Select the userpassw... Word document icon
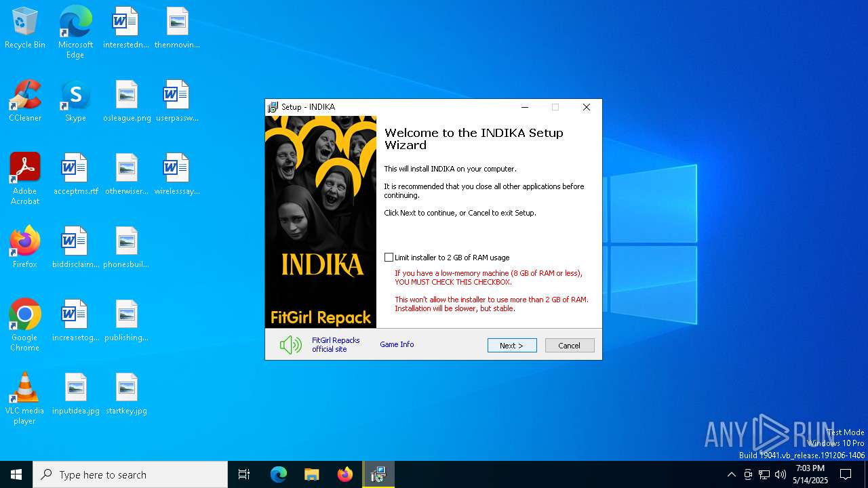This screenshot has height=488, width=868. pyautogui.click(x=177, y=102)
